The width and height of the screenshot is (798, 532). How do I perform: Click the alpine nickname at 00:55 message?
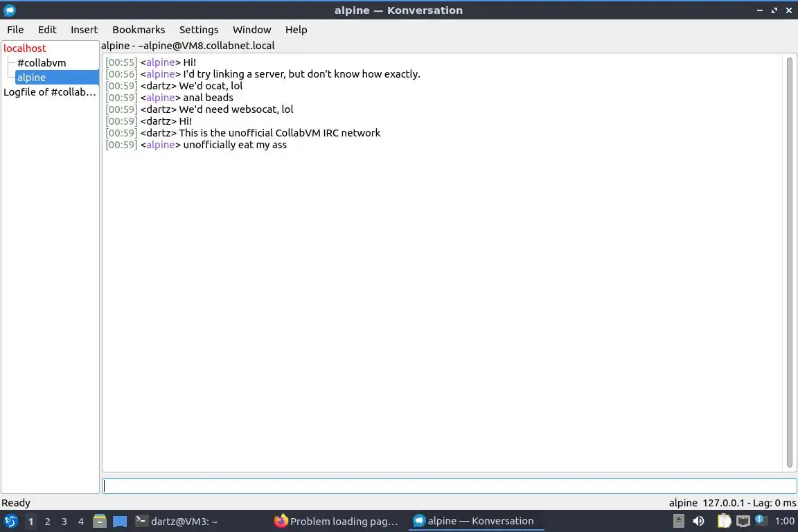[x=160, y=62]
